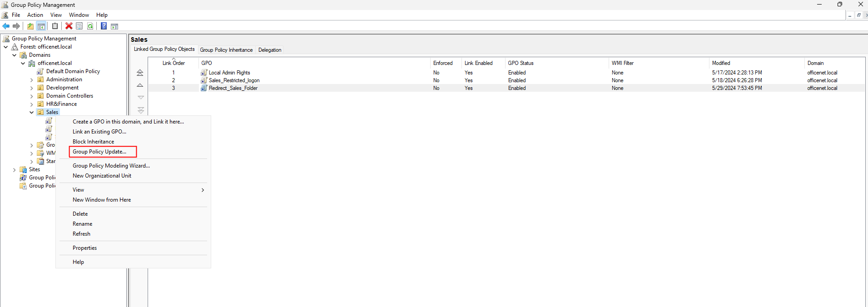Viewport: 868px width, 307px height.
Task: Expand the HR&Finance OU node
Action: click(x=32, y=104)
